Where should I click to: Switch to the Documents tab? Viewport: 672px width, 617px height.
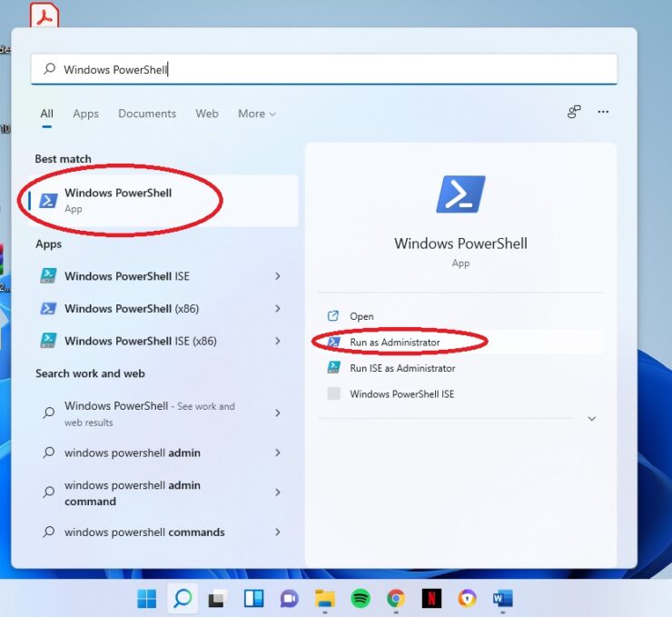pos(147,114)
